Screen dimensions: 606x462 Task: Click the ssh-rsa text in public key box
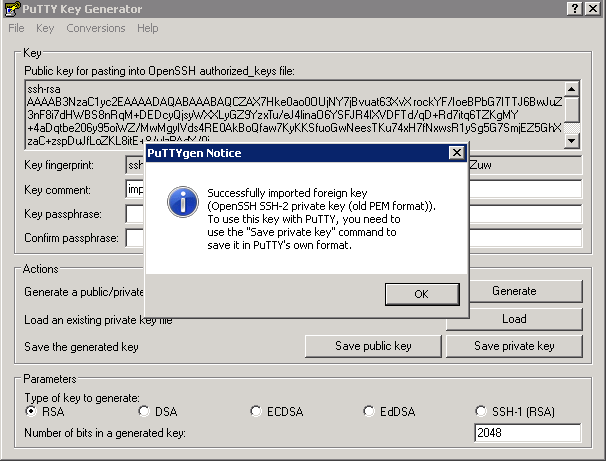click(x=44, y=89)
